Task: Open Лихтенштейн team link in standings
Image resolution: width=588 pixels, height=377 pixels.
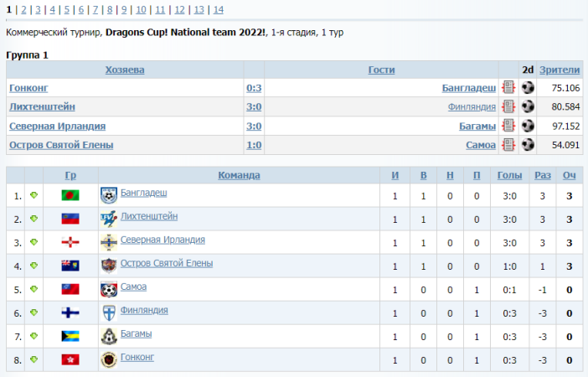Action: point(149,216)
